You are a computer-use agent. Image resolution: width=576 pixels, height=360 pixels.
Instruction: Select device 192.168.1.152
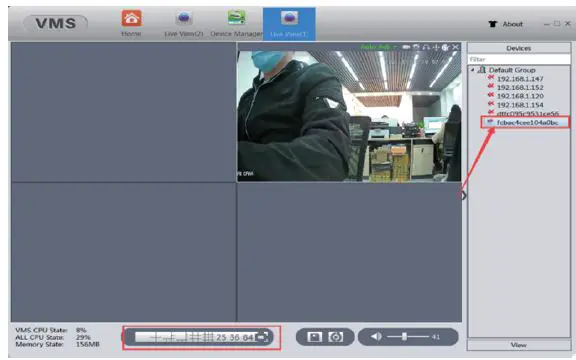(520, 87)
